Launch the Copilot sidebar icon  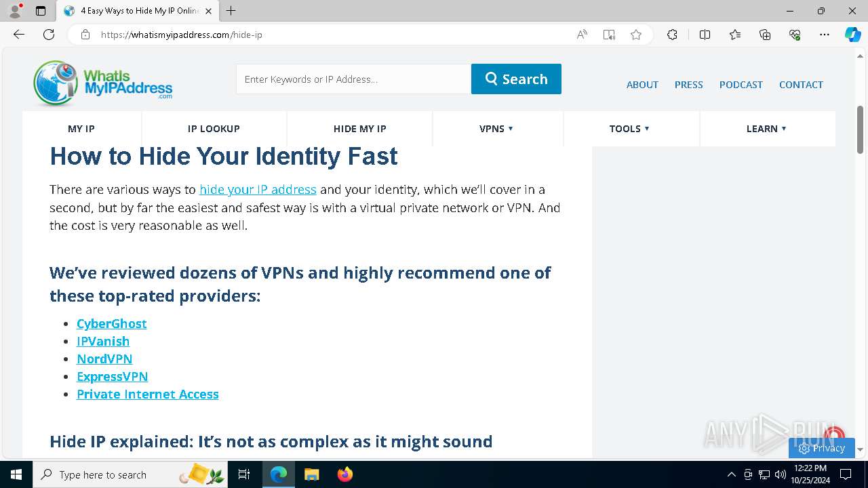(852, 35)
